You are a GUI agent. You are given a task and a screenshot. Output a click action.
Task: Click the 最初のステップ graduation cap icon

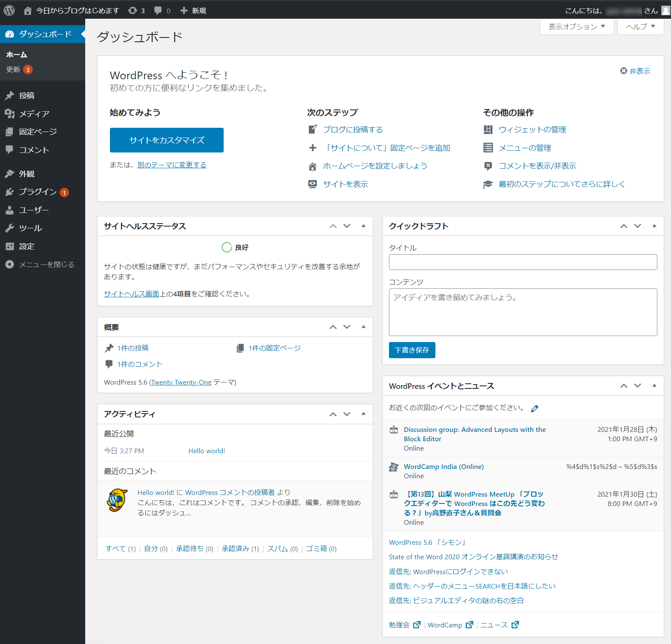tap(488, 184)
